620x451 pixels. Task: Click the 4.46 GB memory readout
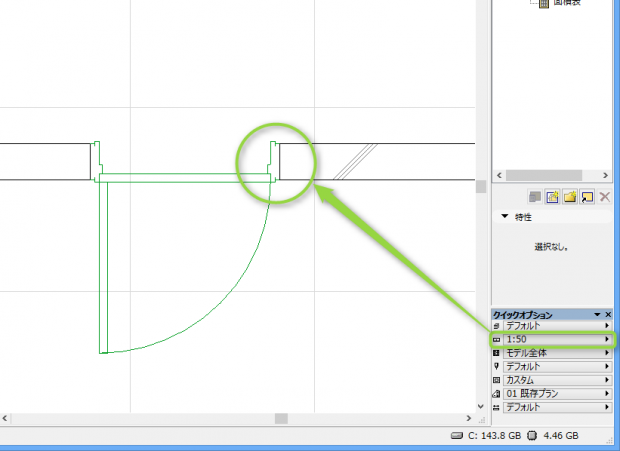coord(561,436)
